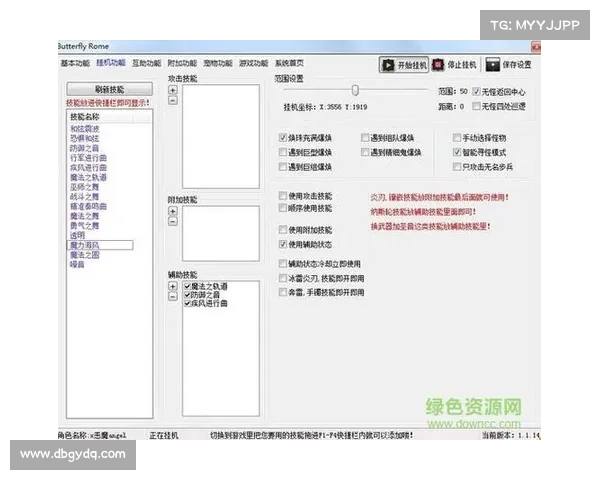
Task: Switch to the 挂机功能 tab
Action: 111,63
